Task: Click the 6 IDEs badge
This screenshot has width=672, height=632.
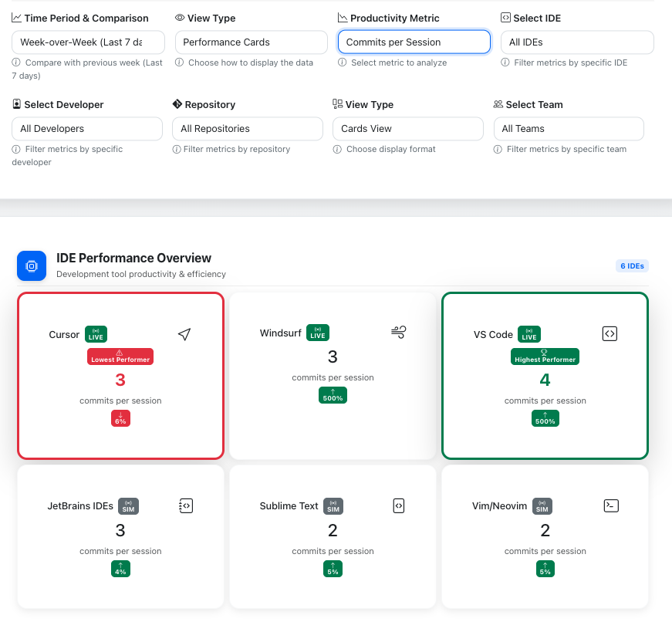Action: [632, 265]
